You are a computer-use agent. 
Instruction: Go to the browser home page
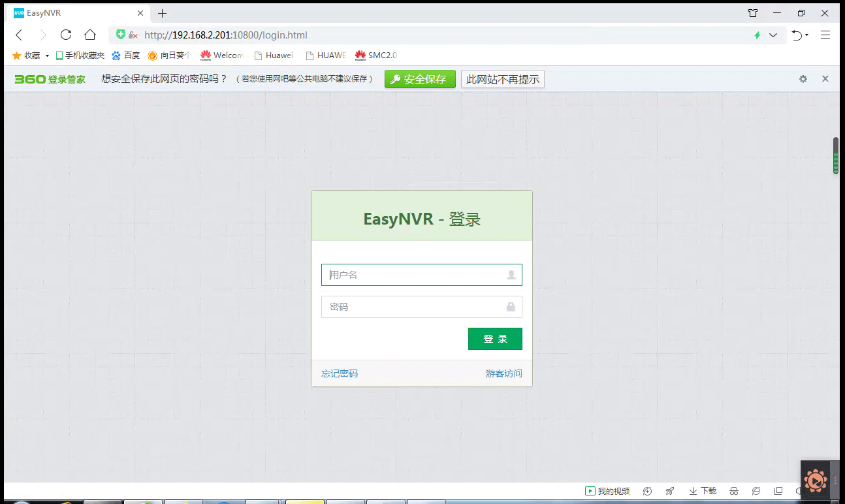tap(90, 35)
